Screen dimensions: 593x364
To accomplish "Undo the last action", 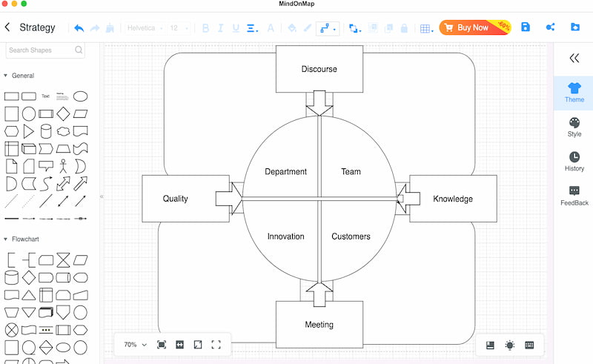I will point(79,28).
